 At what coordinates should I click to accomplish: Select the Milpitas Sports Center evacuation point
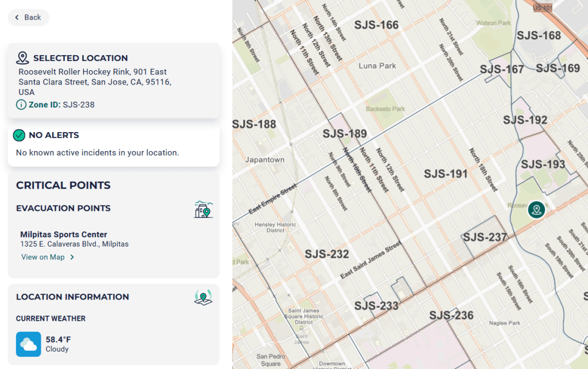point(64,235)
